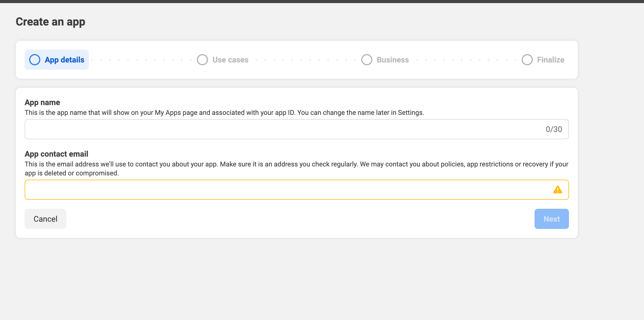The image size is (644, 320).
Task: Click the Finalize step circle
Action: pos(527,60)
